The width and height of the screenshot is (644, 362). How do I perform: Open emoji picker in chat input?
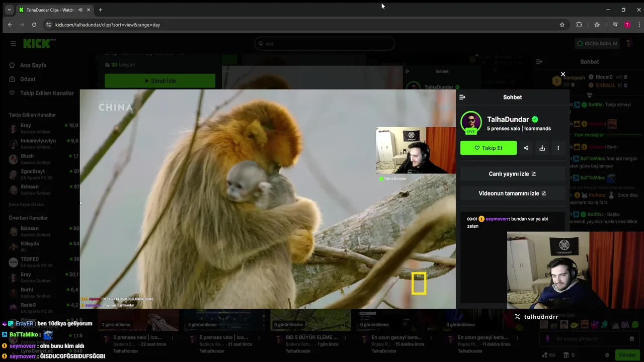[x=632, y=338]
